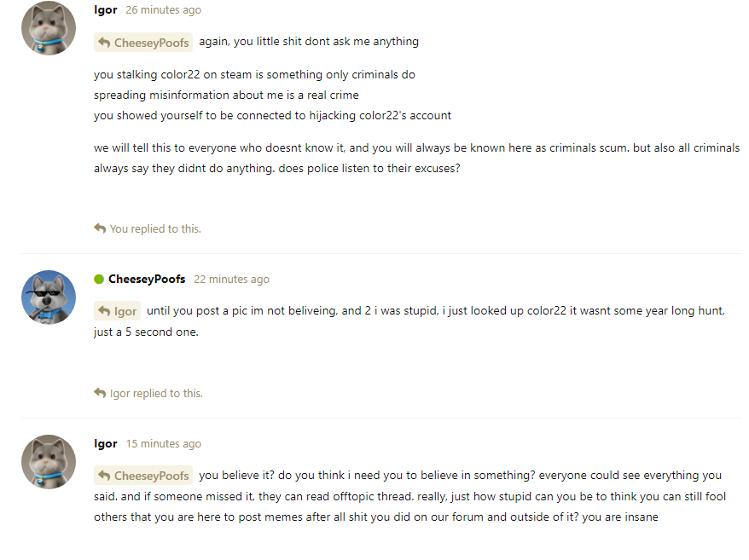Open the "You replied to this." link
749x560 pixels.
[x=155, y=228]
